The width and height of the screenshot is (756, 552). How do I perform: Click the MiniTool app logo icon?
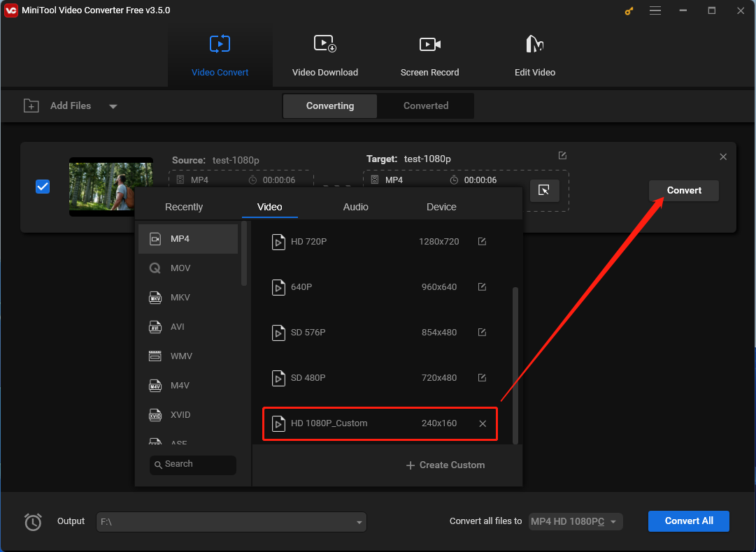10,10
